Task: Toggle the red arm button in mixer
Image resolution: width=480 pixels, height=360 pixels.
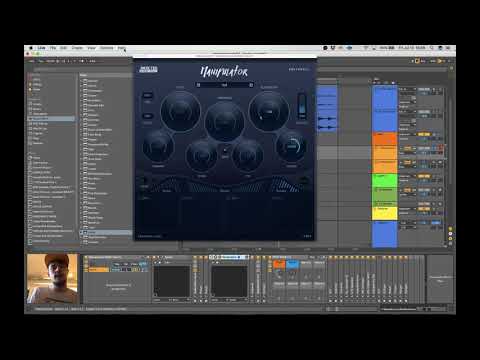Action: point(441,147)
